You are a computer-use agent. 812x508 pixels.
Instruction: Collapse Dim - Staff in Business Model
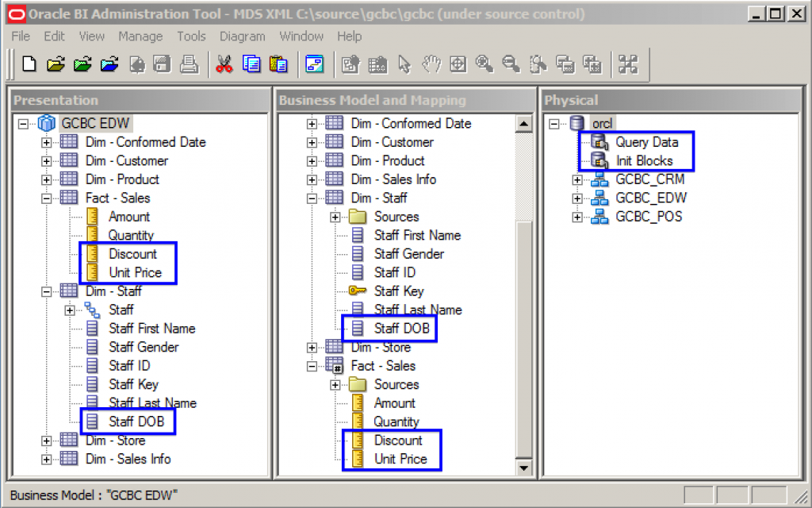click(x=312, y=198)
